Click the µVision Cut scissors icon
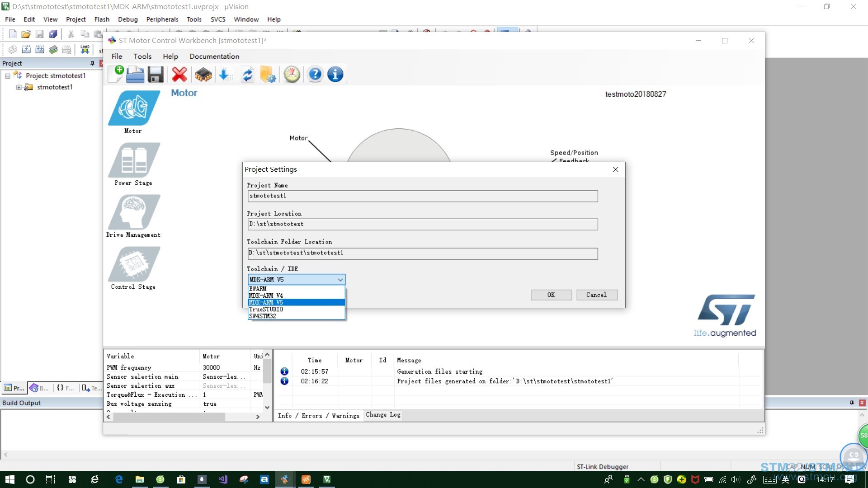This screenshot has width=868, height=488. (x=71, y=34)
